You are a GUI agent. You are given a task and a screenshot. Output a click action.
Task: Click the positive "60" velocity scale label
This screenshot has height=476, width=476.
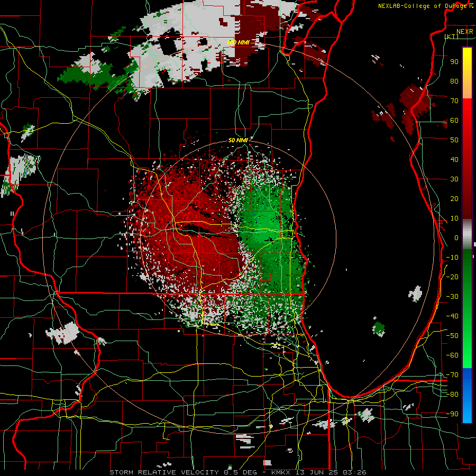click(x=454, y=120)
